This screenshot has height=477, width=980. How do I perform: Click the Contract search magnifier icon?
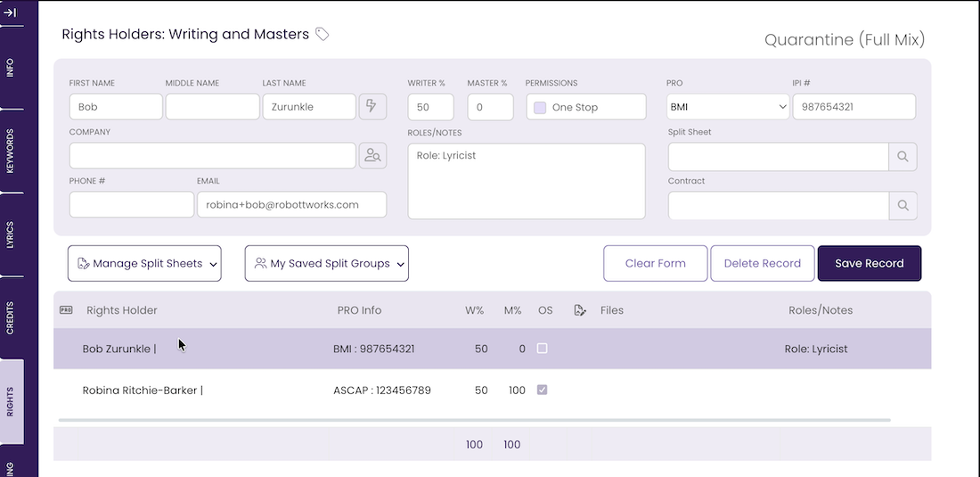pos(902,205)
